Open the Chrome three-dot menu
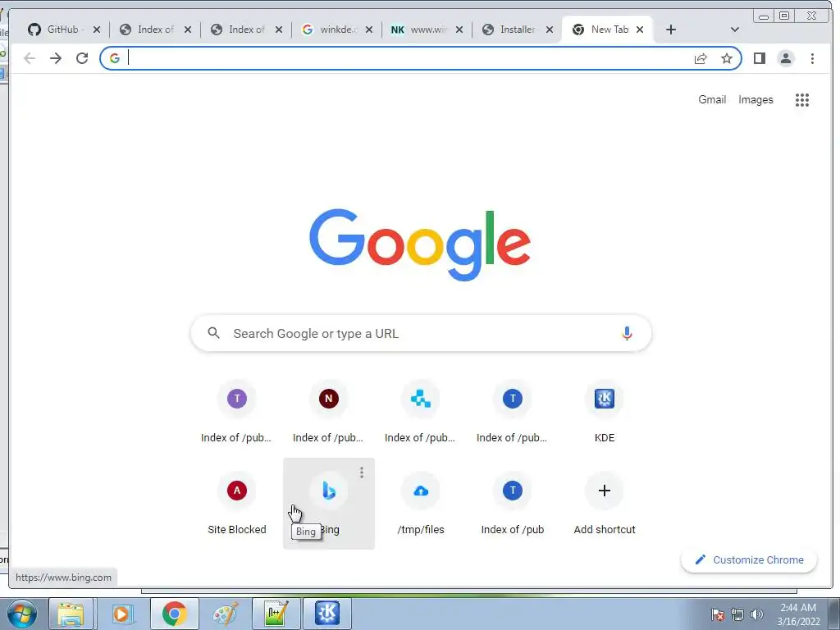The image size is (840, 630). pos(812,58)
